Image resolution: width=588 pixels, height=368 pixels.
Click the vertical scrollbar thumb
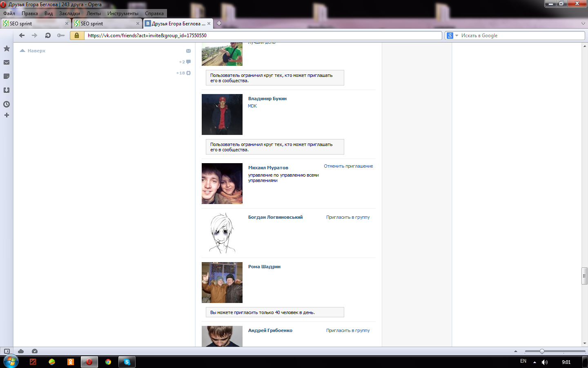[584, 276]
